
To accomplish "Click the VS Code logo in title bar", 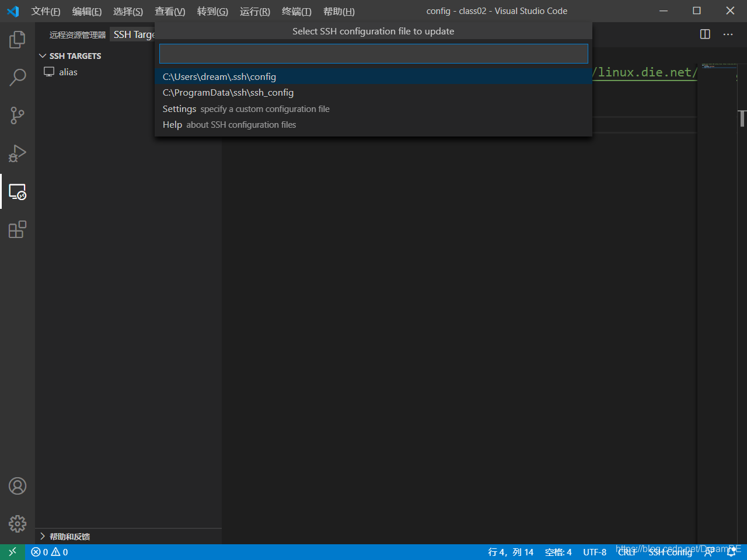I will 13,11.
